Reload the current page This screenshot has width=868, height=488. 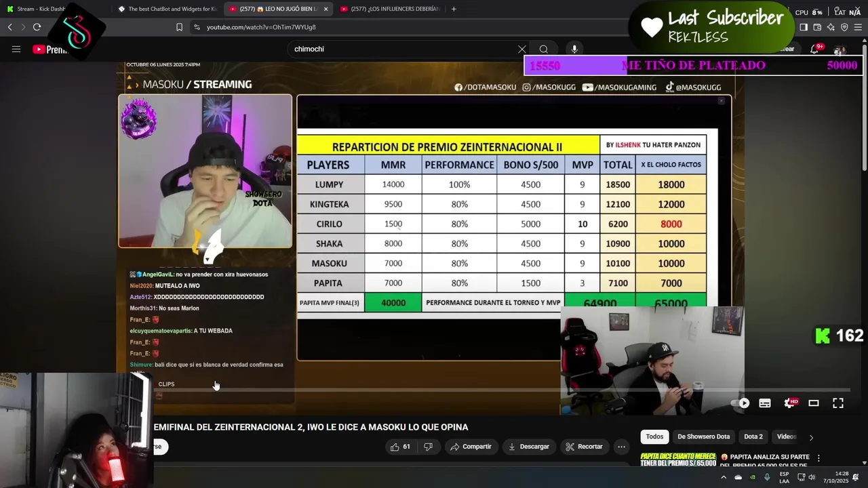pos(37,27)
